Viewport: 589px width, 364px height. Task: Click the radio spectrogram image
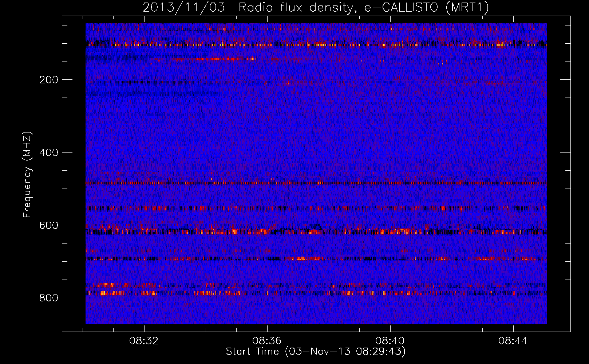(x=316, y=174)
